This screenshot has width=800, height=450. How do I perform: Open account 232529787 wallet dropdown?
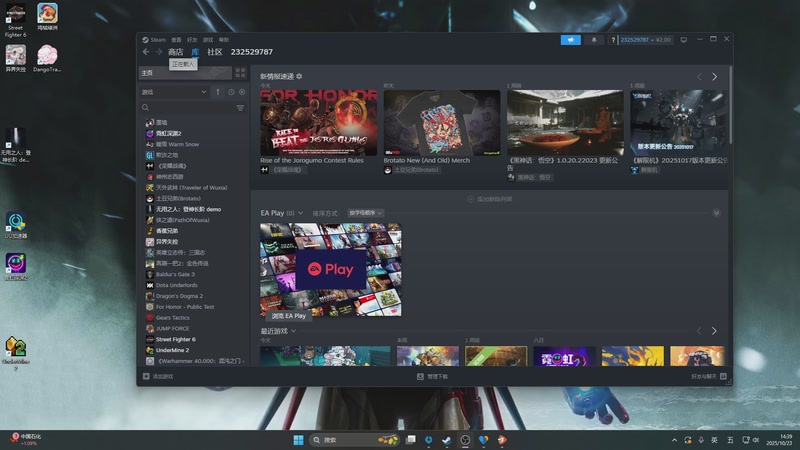point(645,40)
